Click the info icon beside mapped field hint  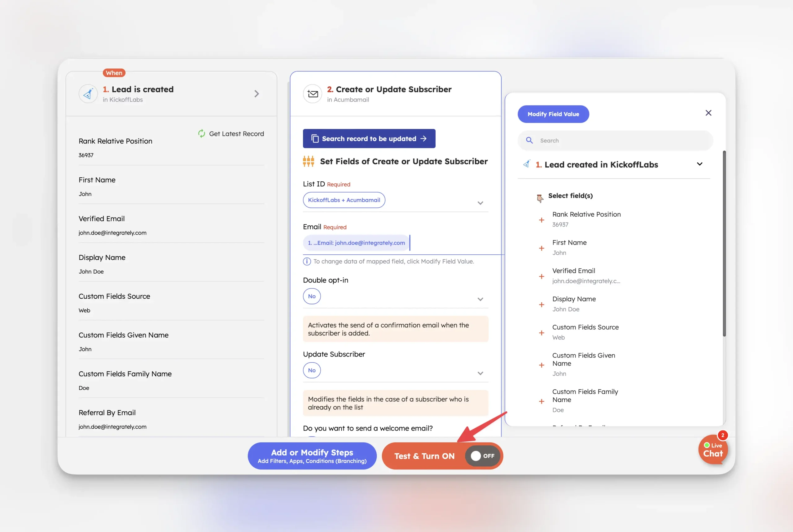[307, 261]
